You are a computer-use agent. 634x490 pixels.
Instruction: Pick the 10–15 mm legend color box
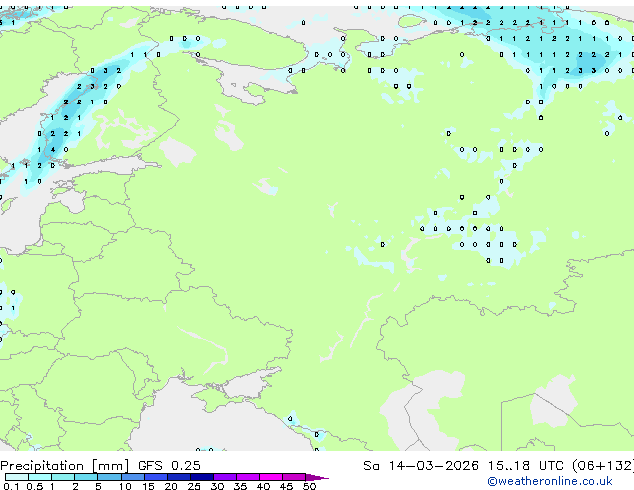(132, 477)
